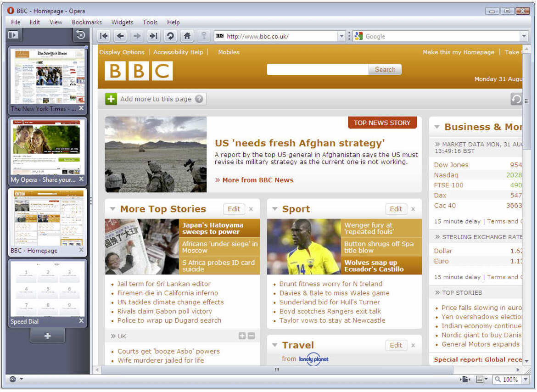The image size is (537, 392).
Task: Collapse the Sport section triangle
Action: 274,209
